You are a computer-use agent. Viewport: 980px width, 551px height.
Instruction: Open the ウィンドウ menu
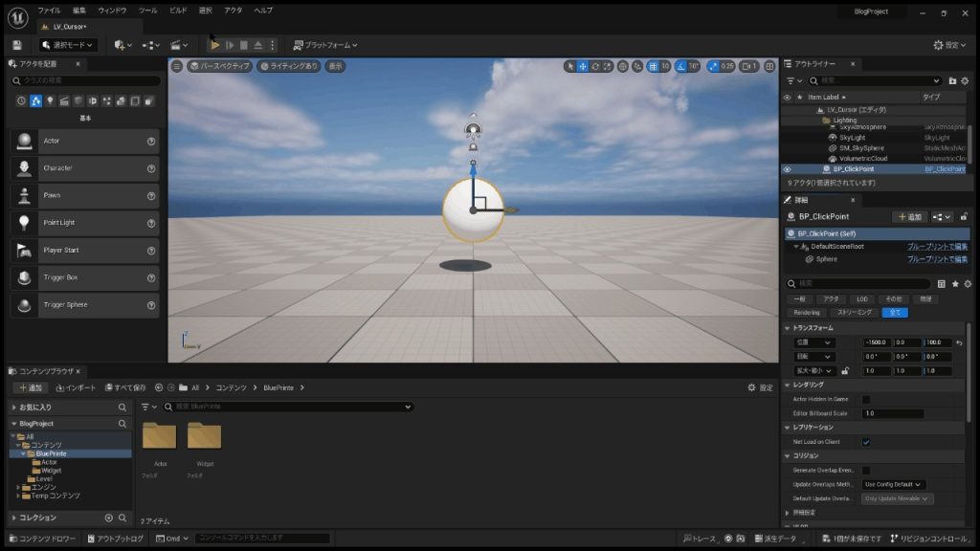pyautogui.click(x=112, y=10)
